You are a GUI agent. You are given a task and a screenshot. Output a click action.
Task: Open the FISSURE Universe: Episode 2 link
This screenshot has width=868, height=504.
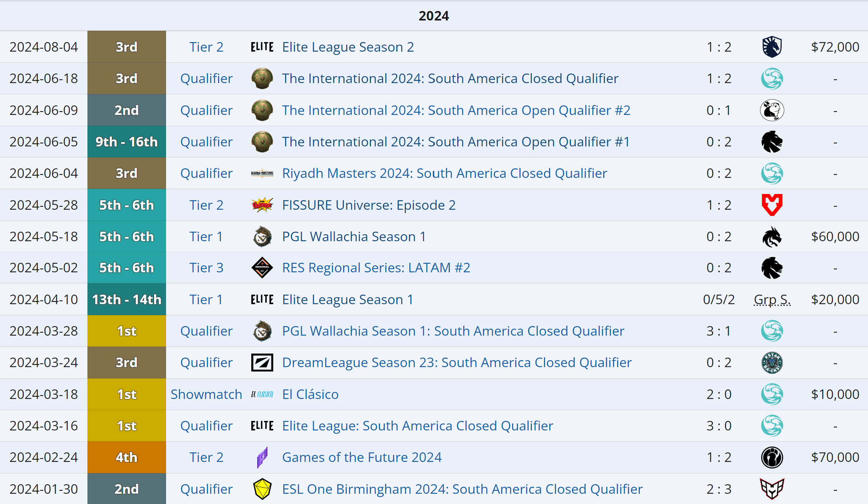click(x=369, y=205)
